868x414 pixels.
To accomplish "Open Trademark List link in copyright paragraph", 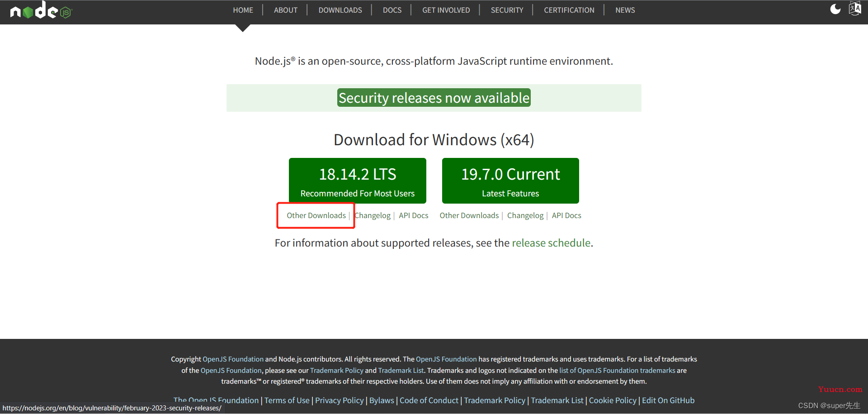I will click(401, 370).
